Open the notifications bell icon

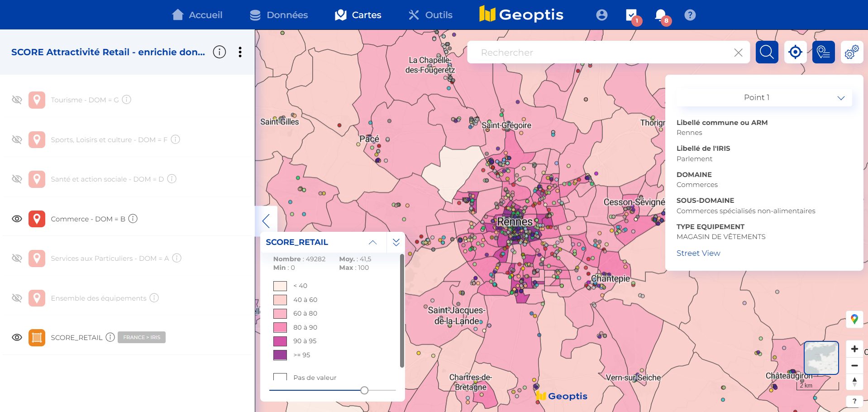[x=661, y=15]
